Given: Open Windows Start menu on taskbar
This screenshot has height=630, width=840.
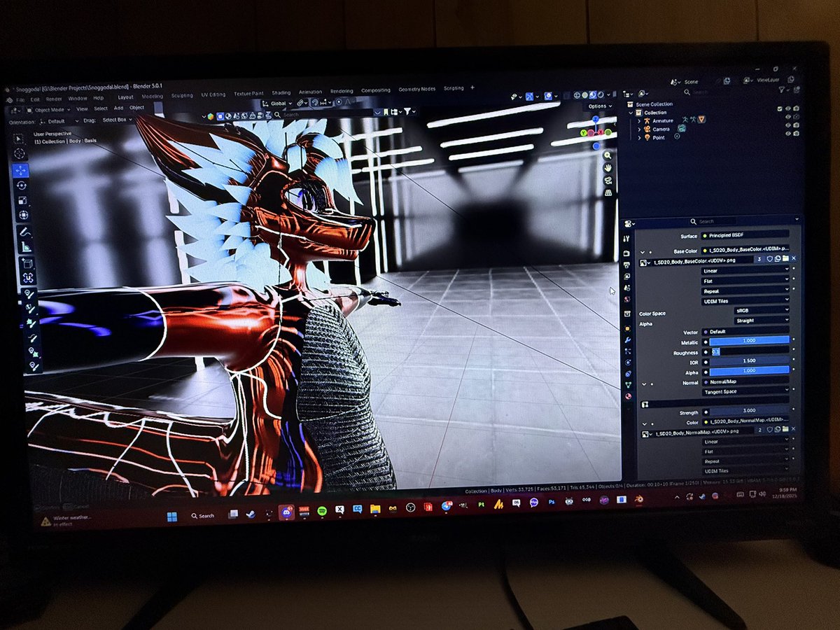Looking at the screenshot, I should pyautogui.click(x=171, y=516).
